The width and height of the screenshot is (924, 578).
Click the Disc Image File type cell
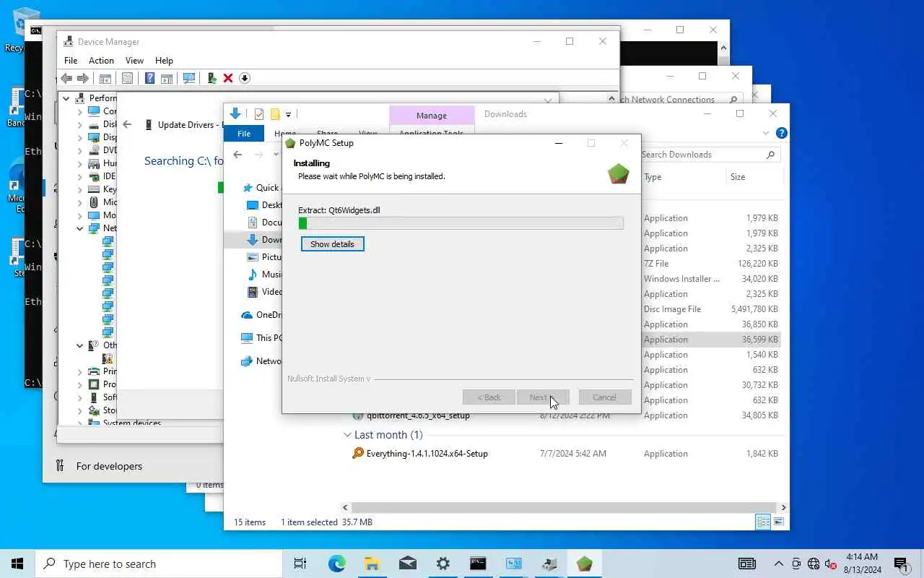pyautogui.click(x=672, y=309)
